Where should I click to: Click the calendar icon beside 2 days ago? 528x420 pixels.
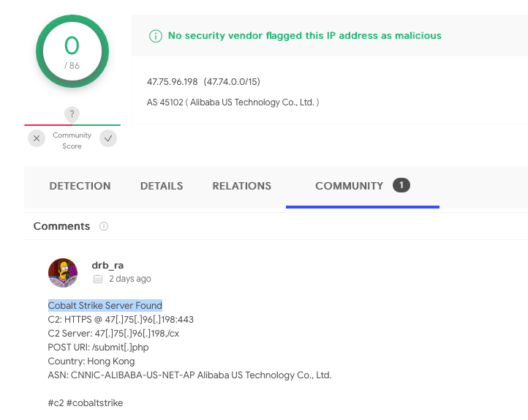(x=98, y=279)
